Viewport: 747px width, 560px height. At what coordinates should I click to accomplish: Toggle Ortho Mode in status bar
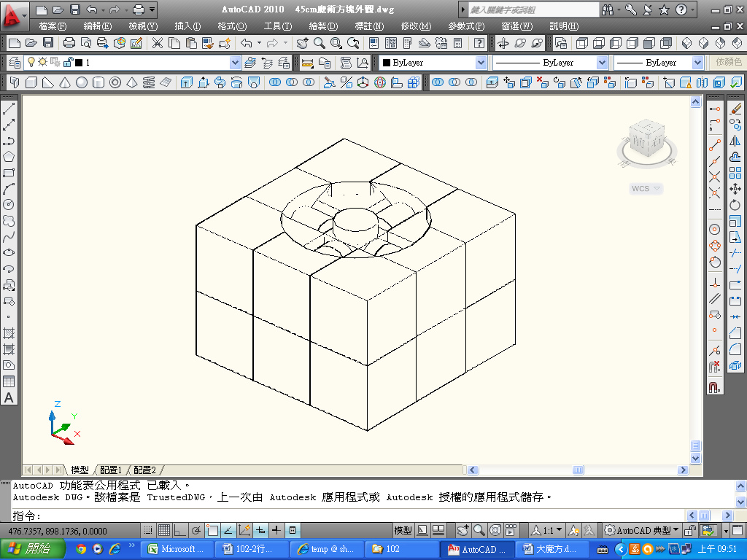[x=179, y=530]
